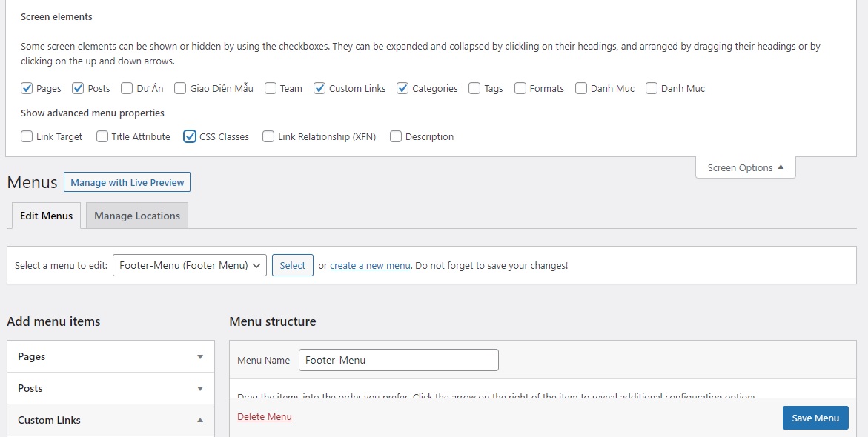Collapse the Custom Links panel

click(x=110, y=420)
